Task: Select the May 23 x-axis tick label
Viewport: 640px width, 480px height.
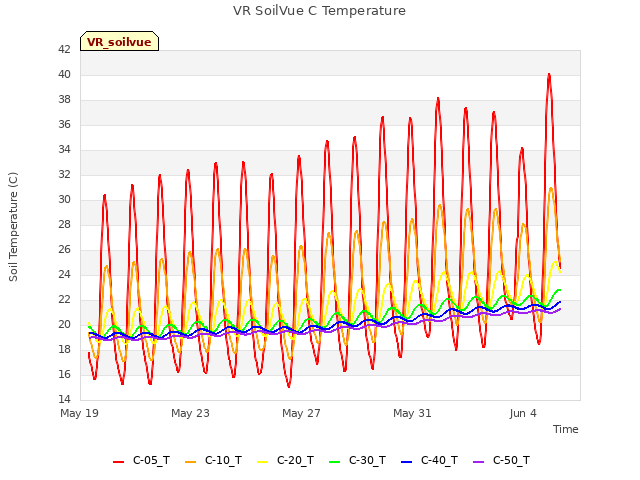Action: (x=190, y=413)
